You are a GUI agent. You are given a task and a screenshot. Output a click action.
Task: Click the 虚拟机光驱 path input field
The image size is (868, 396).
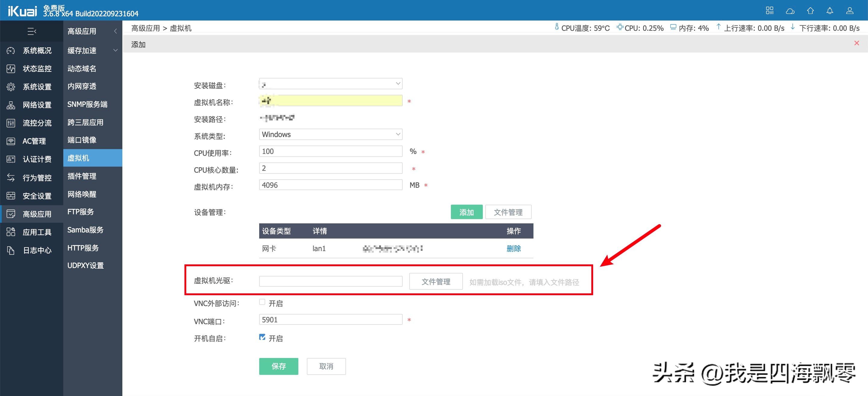[x=331, y=281]
